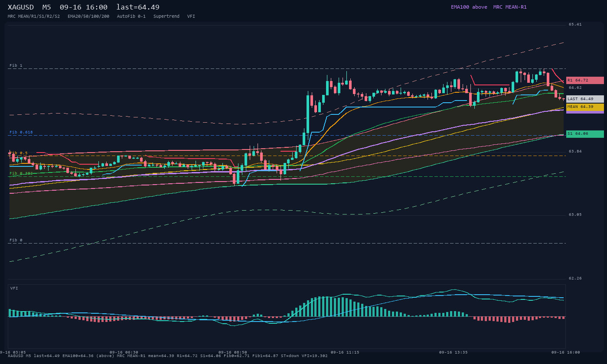Click the M5 timeframe label
The width and height of the screenshot is (607, 364).
pos(46,7)
